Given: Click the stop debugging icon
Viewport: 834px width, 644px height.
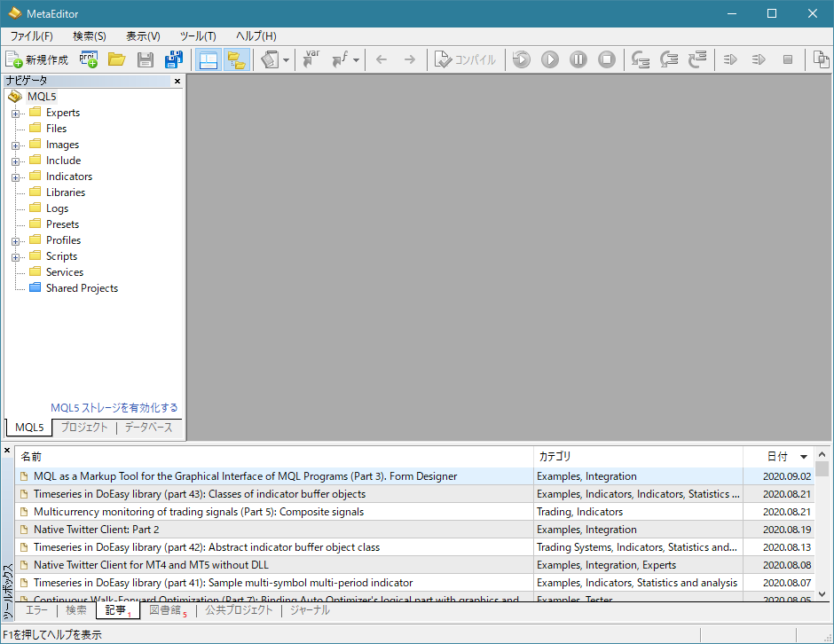Looking at the screenshot, I should tap(607, 59).
